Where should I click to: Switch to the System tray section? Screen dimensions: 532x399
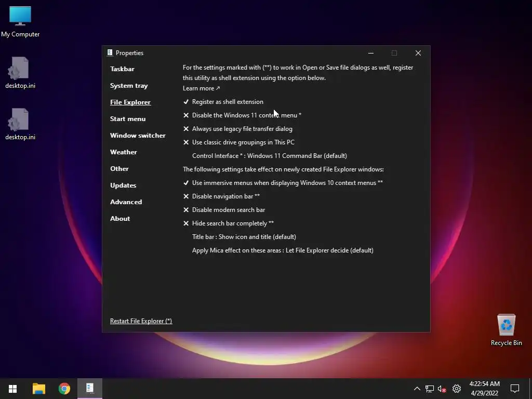click(x=129, y=86)
